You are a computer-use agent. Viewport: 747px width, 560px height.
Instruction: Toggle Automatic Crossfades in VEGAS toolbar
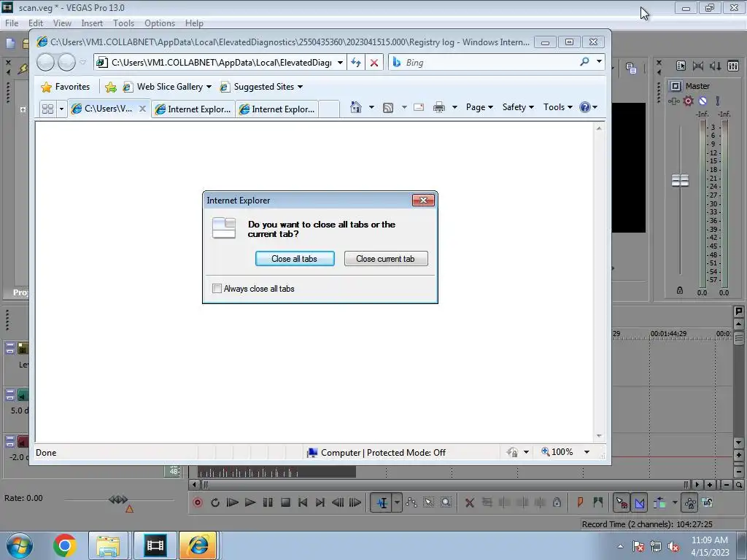[x=639, y=502]
